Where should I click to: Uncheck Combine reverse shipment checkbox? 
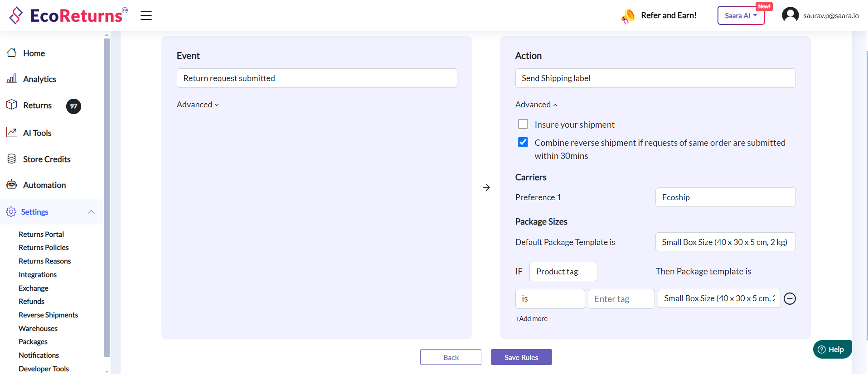[x=523, y=142]
